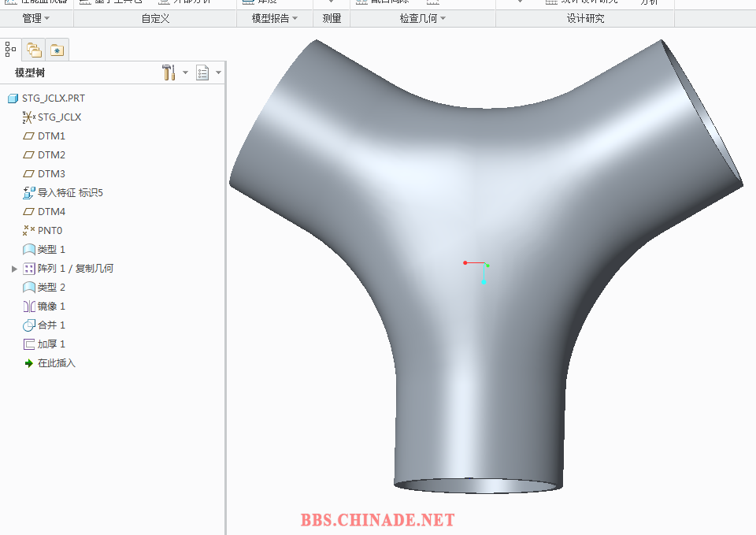Switch to the Model Tree tab icon
The height and width of the screenshot is (535, 756).
point(10,50)
